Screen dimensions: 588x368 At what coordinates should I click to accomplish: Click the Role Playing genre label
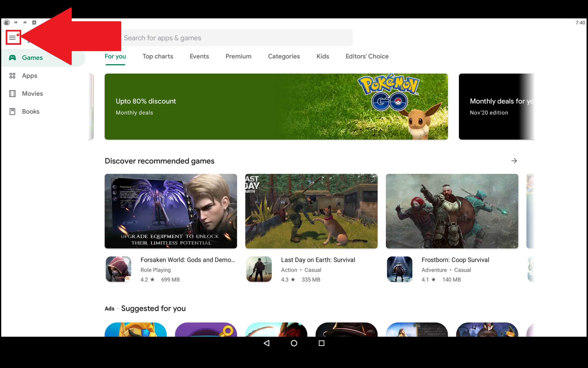click(156, 270)
